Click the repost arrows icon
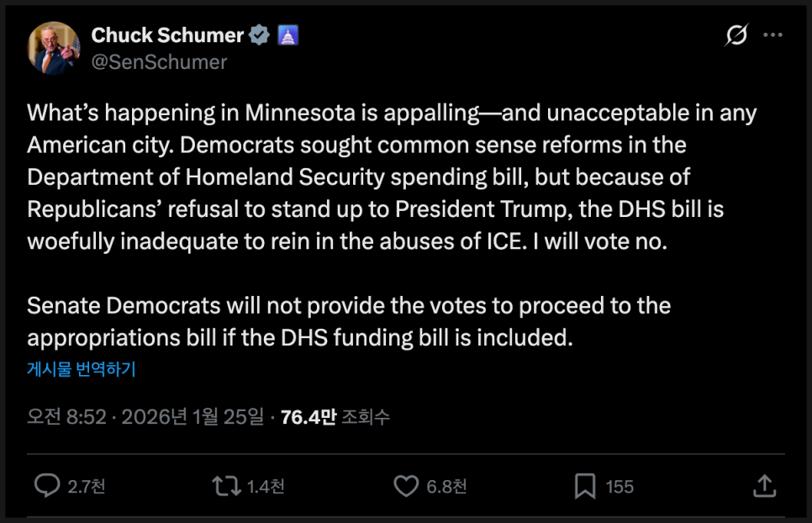The width and height of the screenshot is (812, 523). tap(224, 486)
